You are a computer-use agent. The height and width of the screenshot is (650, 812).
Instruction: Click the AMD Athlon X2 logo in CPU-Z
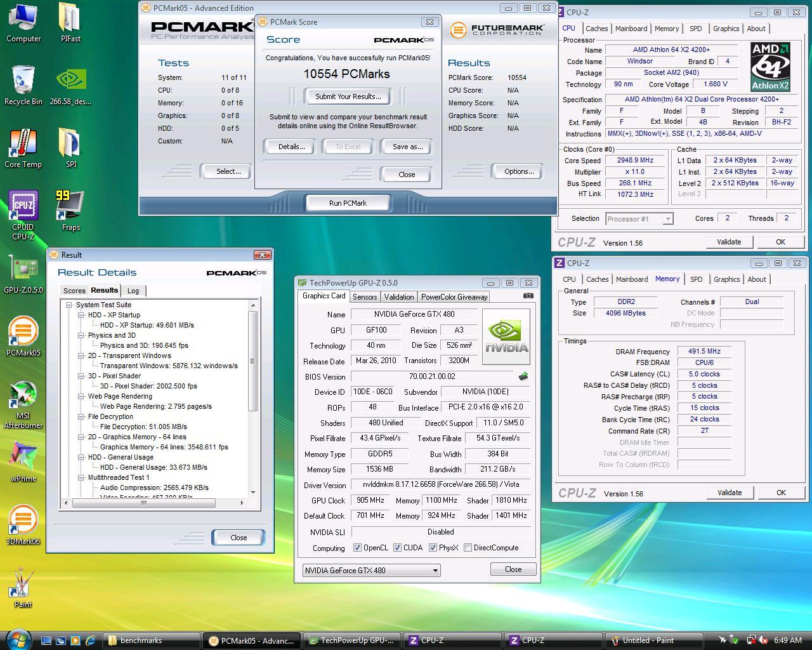point(770,67)
